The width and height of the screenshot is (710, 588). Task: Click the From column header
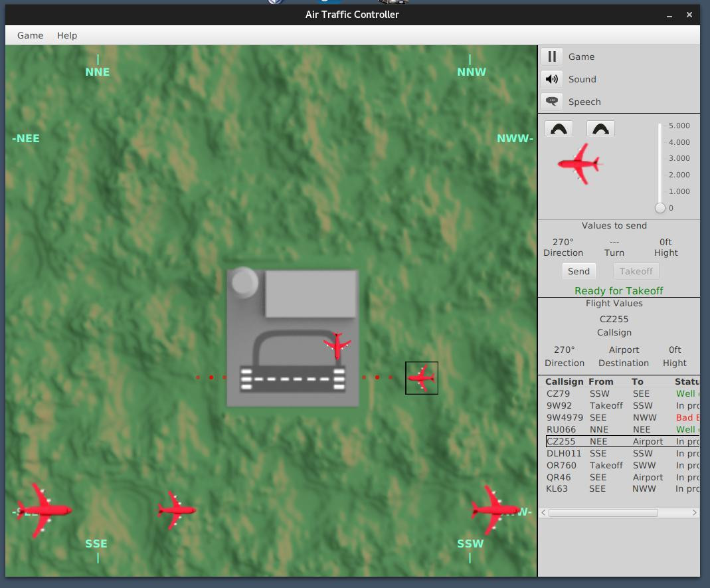click(600, 381)
